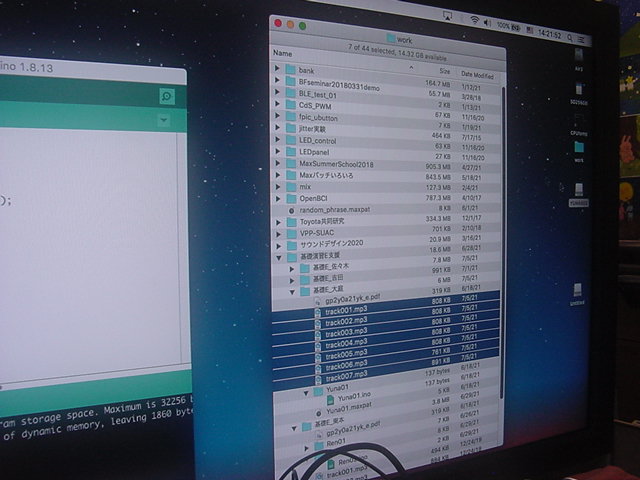Select the サウンドデザイン2020 folder icon

coord(292,246)
